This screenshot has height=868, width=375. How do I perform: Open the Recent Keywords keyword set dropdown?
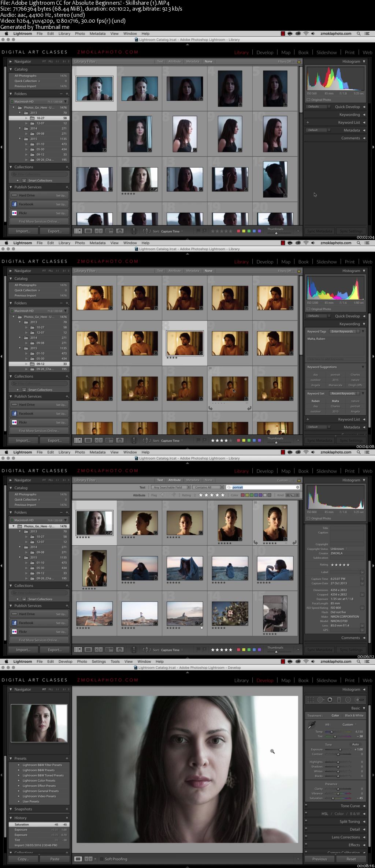pos(345,393)
